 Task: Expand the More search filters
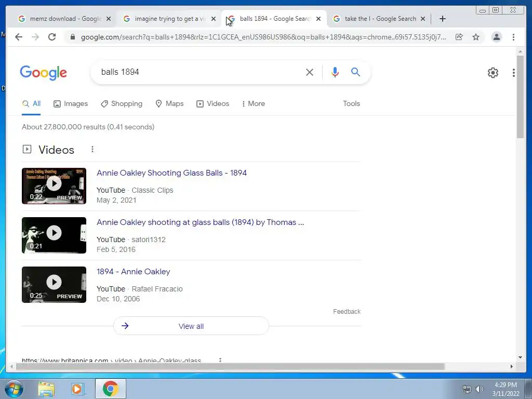253,104
